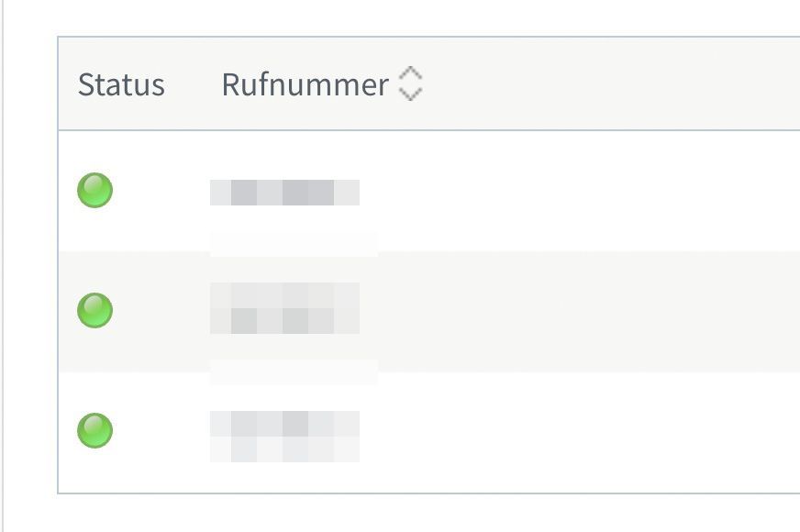Click the down chevron beside Rufnummer
The width and height of the screenshot is (800, 532).
410,94
